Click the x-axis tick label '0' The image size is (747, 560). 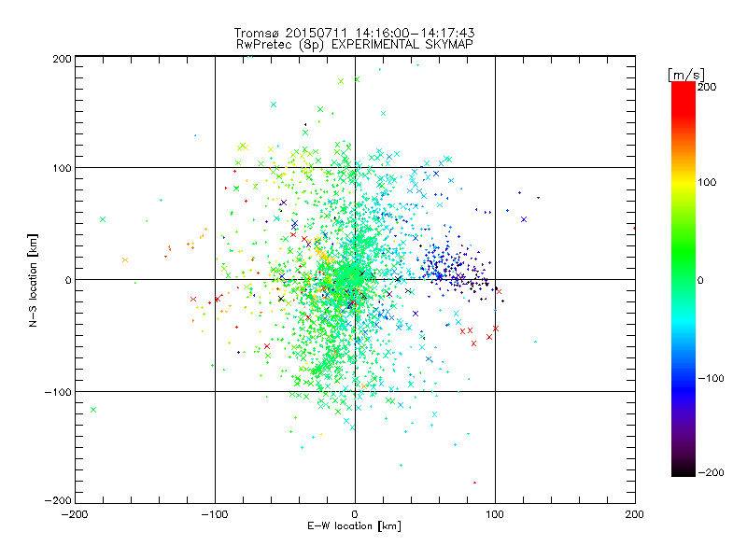tap(355, 515)
